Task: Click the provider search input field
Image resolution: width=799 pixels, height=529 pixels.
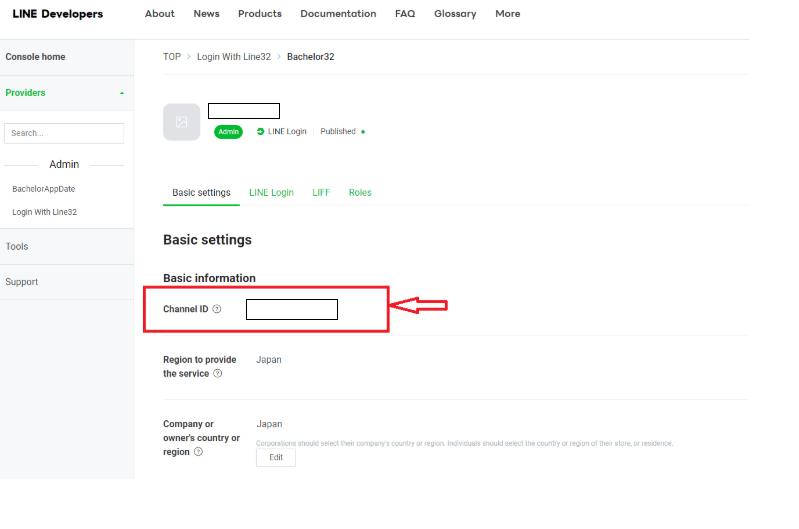Action: (64, 133)
